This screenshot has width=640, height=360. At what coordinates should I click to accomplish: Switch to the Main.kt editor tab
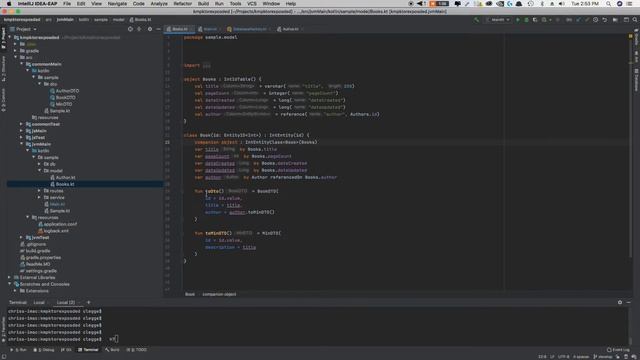(x=208, y=29)
